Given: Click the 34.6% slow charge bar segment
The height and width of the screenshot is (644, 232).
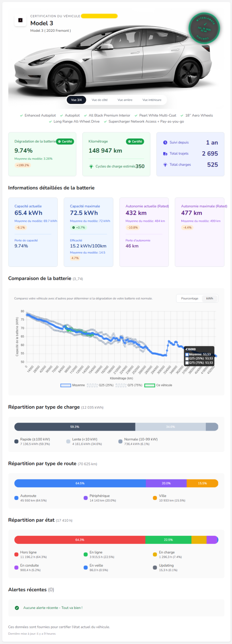Looking at the screenshot, I should (x=170, y=427).
